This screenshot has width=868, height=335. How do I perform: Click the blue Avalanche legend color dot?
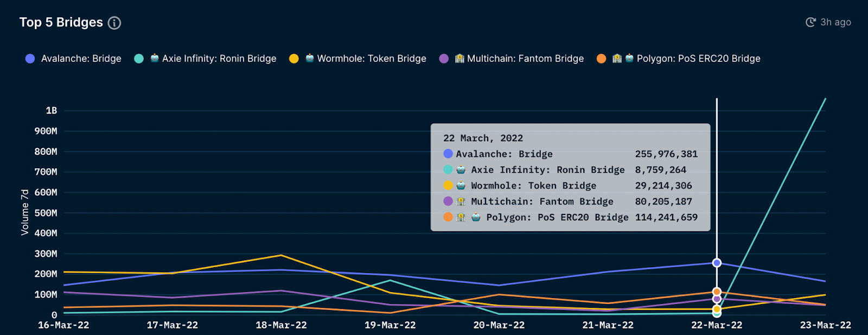[30, 59]
